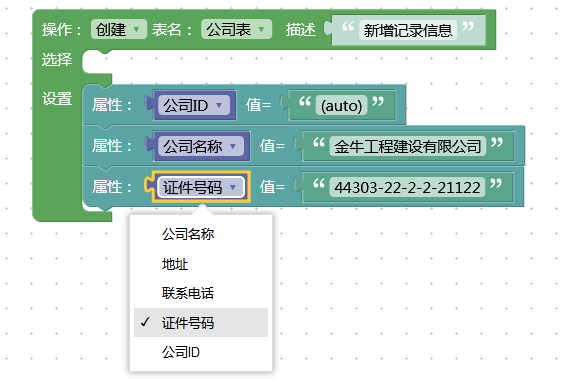Screen dimensions: 575x379
Task: Edit the 金牛工程建设有限公司 value field
Action: pos(407,146)
